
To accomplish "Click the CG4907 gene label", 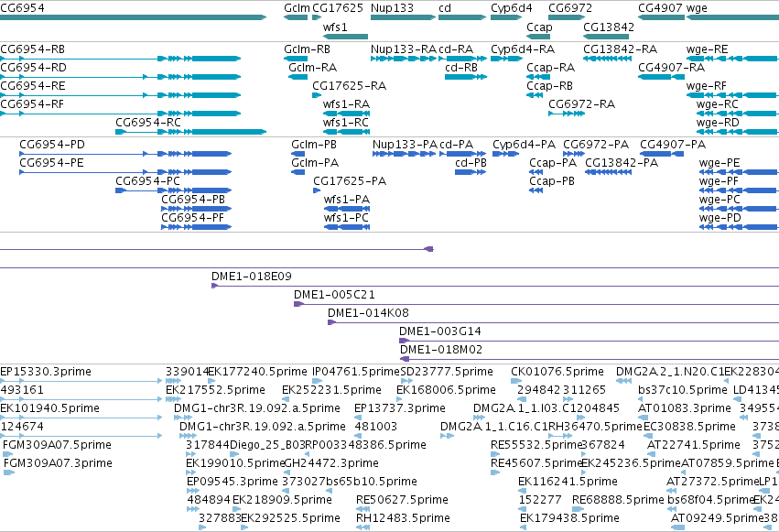I will [660, 8].
